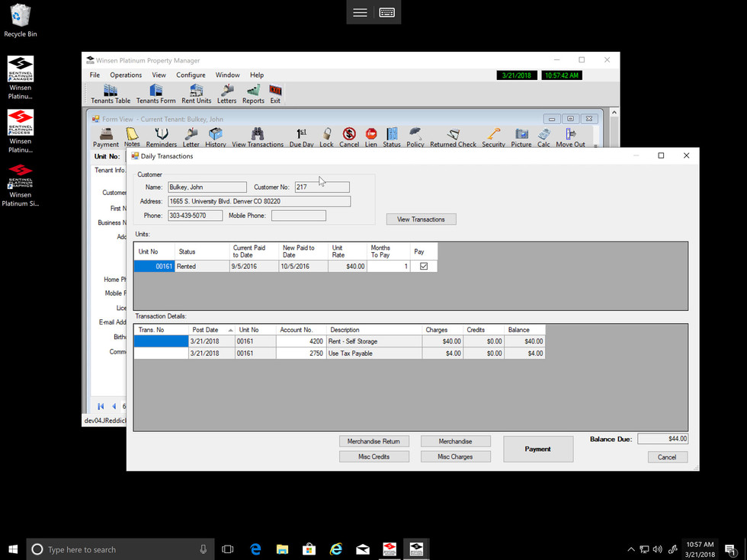Click the Lien stop-sign icon
The image size is (747, 560).
click(371, 138)
